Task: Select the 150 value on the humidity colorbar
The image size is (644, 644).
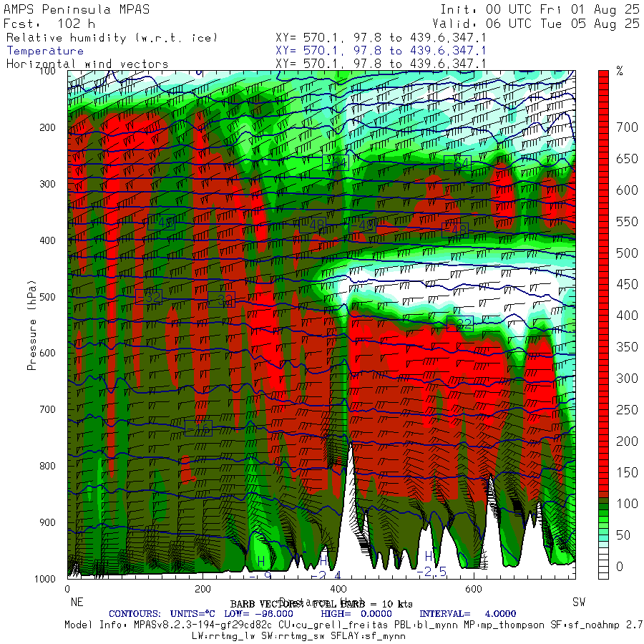Action: [x=627, y=472]
